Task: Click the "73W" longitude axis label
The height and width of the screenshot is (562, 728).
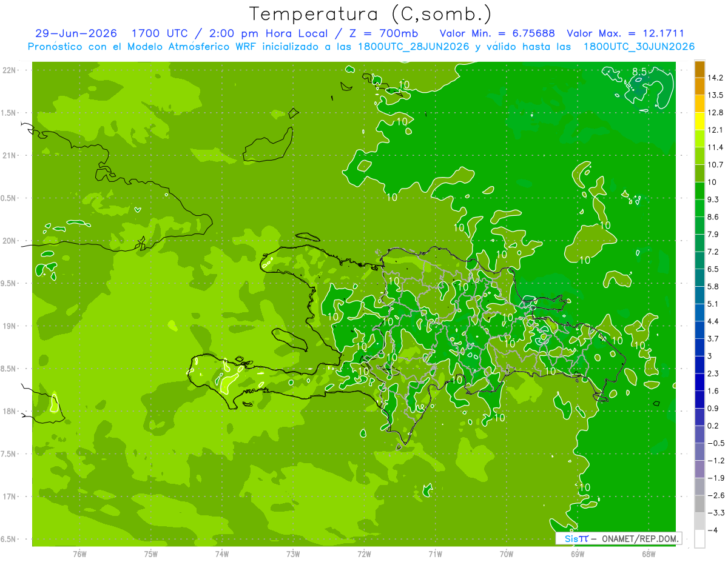Action: pyautogui.click(x=293, y=553)
